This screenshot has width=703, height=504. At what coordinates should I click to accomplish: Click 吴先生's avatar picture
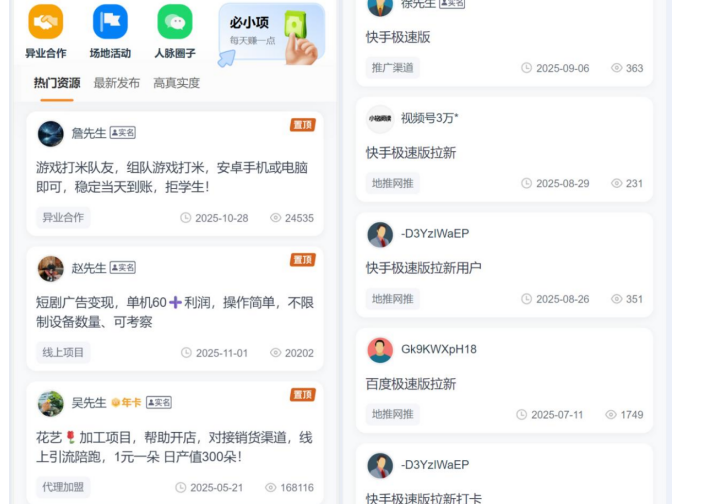pyautogui.click(x=51, y=404)
